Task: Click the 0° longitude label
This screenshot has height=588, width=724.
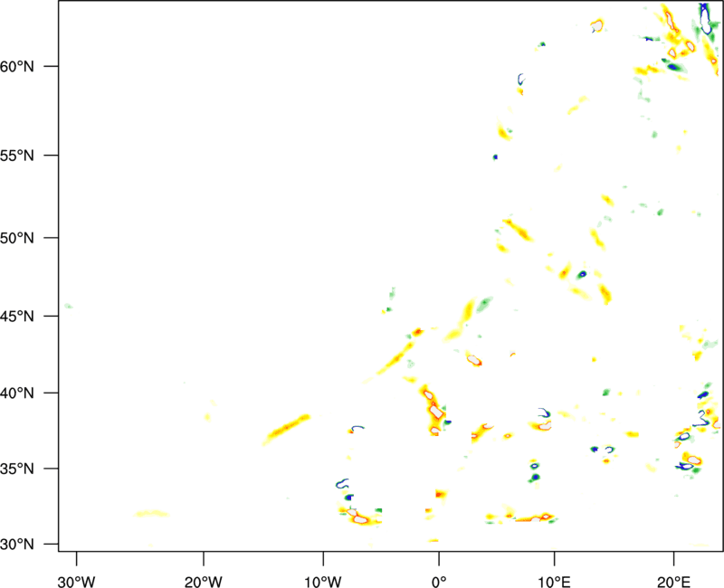Action: coord(439,582)
